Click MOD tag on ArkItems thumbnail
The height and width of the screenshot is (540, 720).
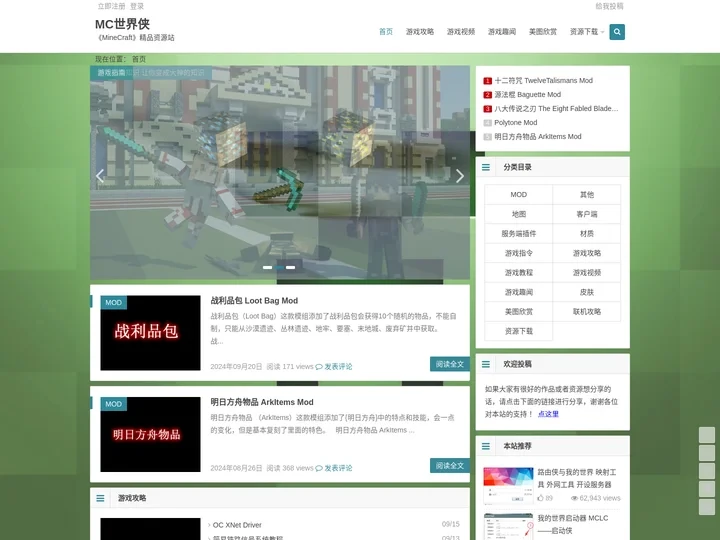113,404
